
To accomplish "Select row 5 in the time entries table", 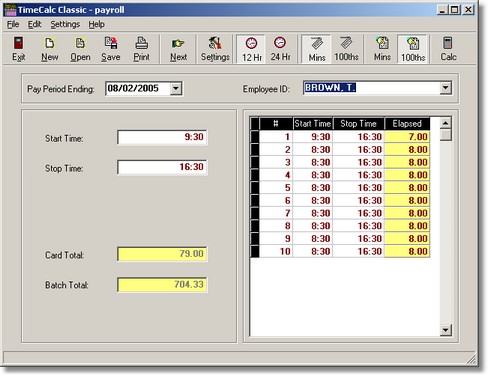I will click(340, 188).
